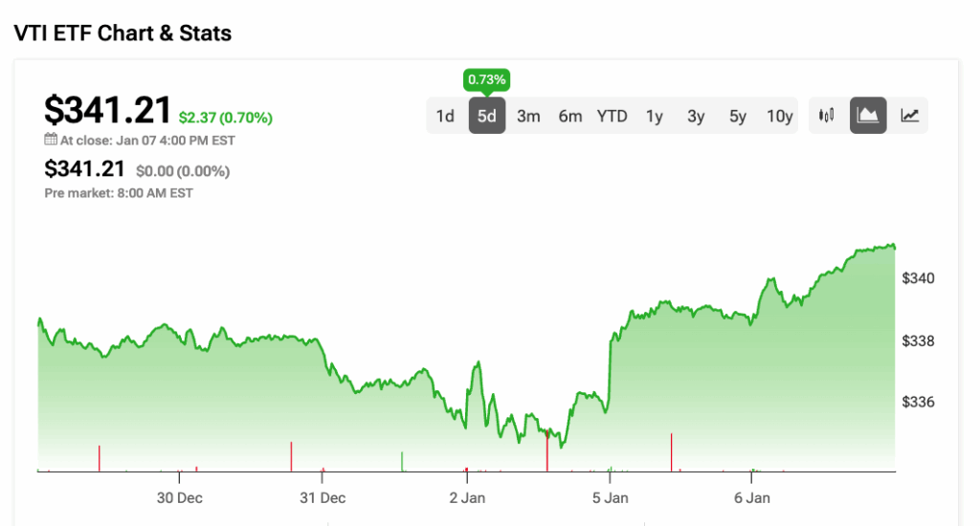
Task: Click the 2 Jan date marker
Action: tap(466, 498)
